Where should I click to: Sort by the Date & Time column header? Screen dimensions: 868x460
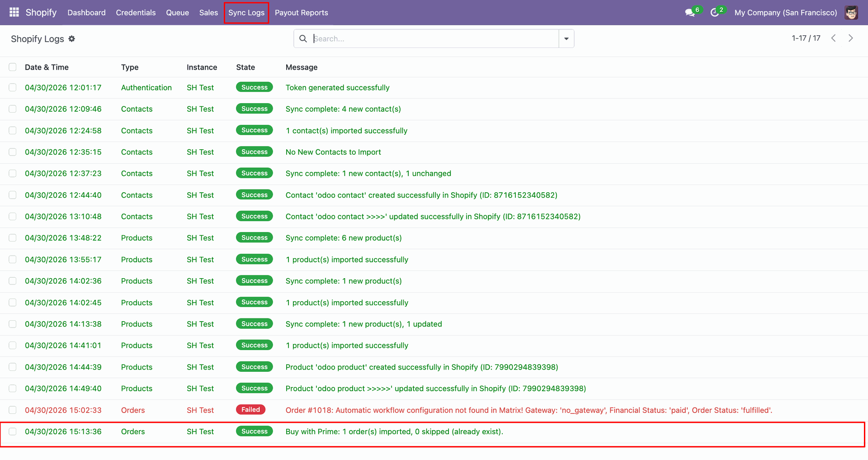click(47, 67)
